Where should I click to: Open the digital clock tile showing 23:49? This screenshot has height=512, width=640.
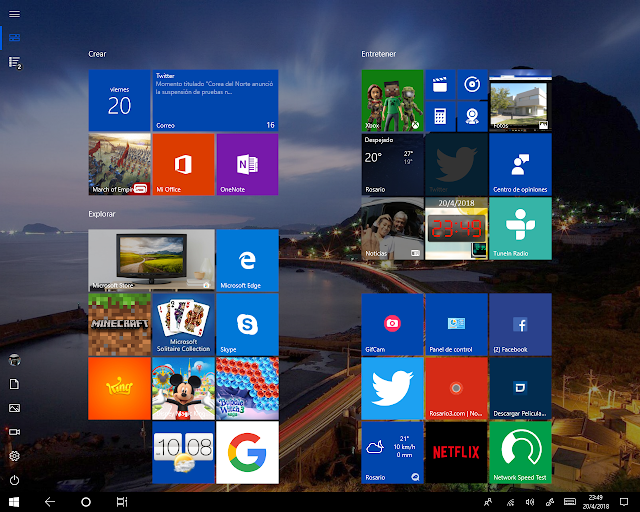[456, 228]
